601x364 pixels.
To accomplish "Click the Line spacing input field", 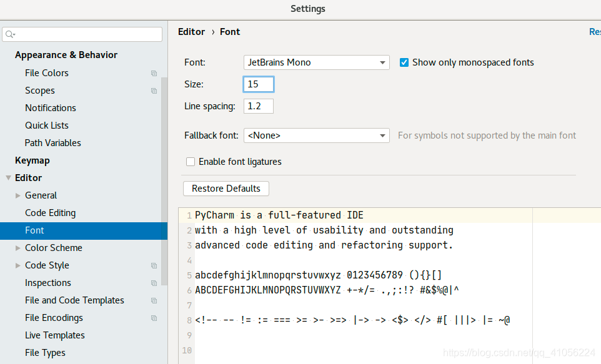I will click(x=259, y=106).
